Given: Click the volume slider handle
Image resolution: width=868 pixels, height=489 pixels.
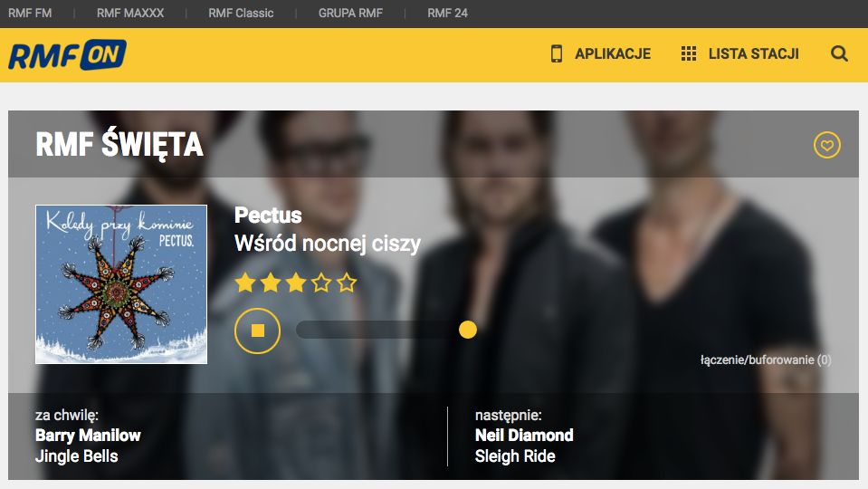Looking at the screenshot, I should tap(468, 330).
